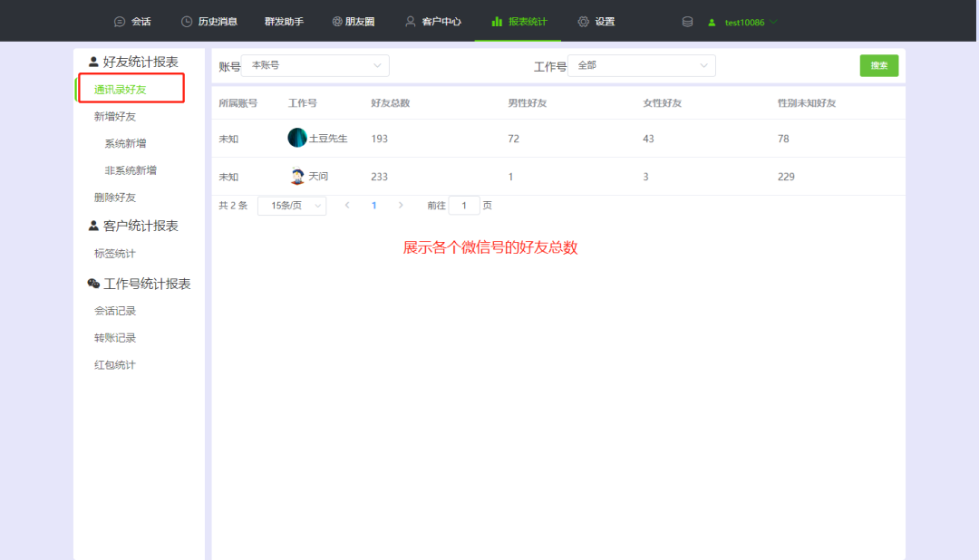This screenshot has width=979, height=560.
Task: Click the test10086 username
Action: point(744,23)
